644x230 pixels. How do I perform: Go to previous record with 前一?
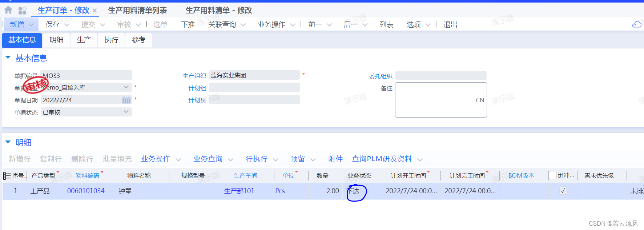click(315, 24)
